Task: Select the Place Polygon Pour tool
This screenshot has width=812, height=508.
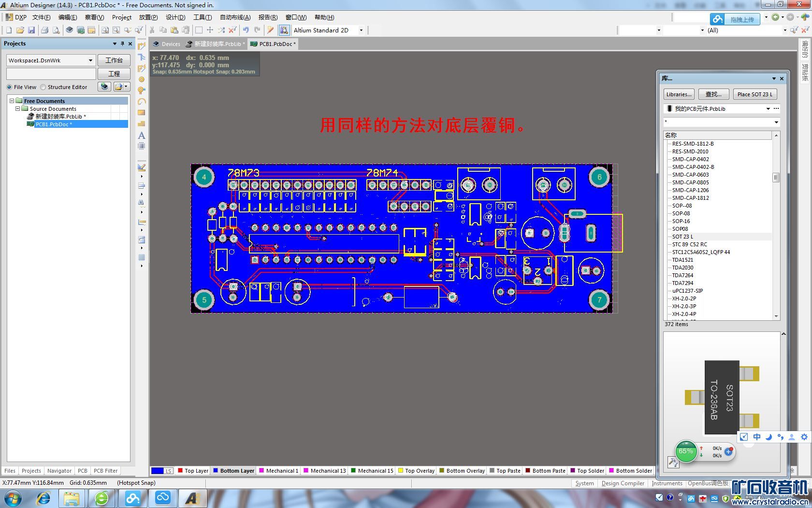Action: tap(142, 123)
